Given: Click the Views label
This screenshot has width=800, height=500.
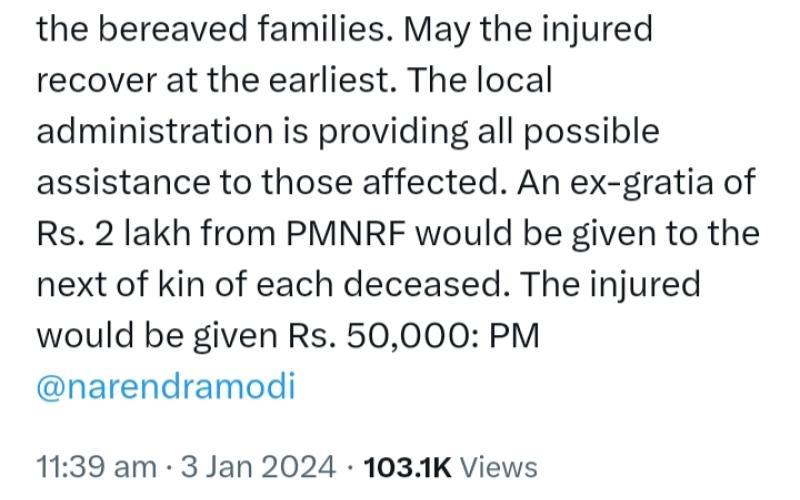Looking at the screenshot, I should (498, 467).
